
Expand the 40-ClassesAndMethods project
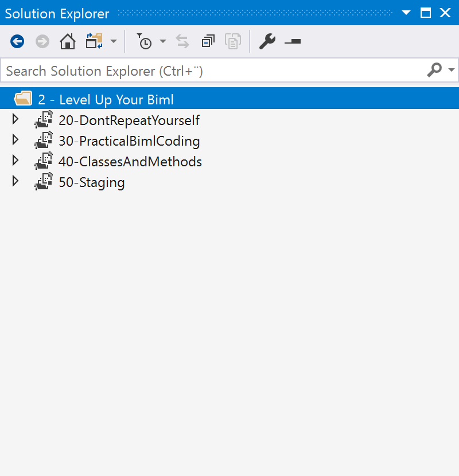(15, 161)
